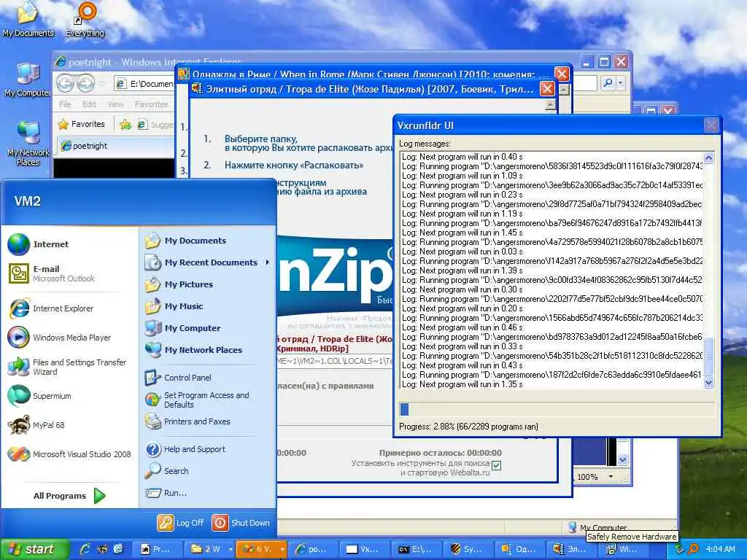Screen dimensions: 747x560
Task: Click log scrollbar up arrow in Vxrunfldr
Action: point(708,157)
